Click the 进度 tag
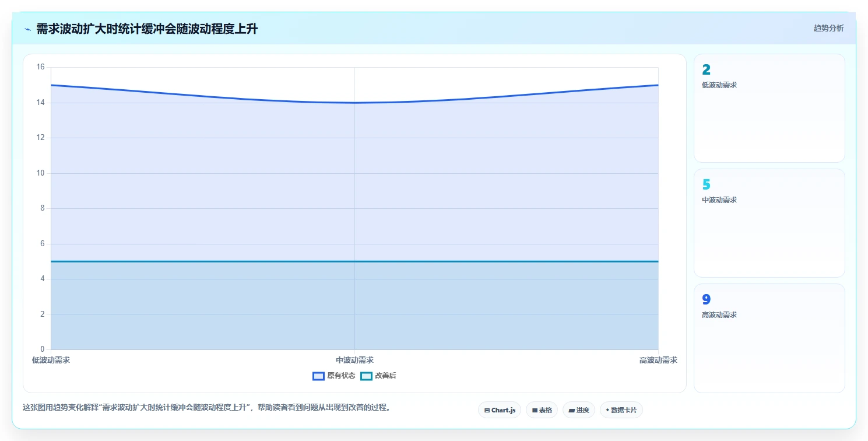The height and width of the screenshot is (441, 868). (578, 410)
